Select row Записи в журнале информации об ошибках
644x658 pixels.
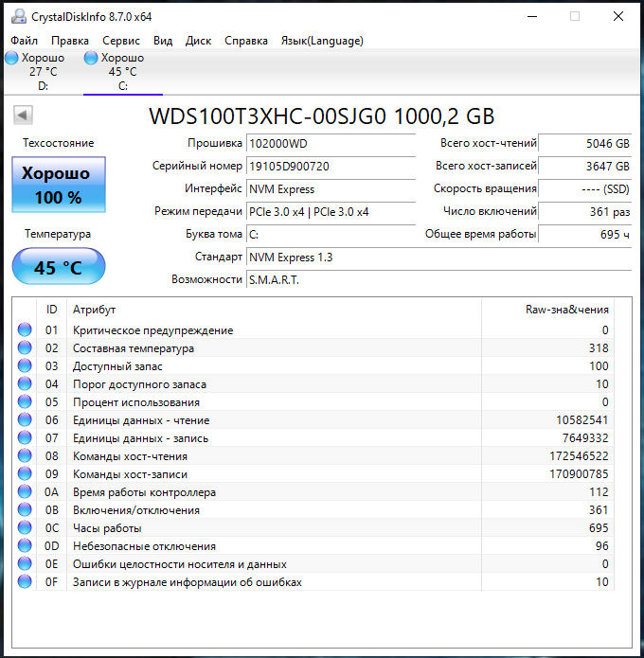coord(313,581)
